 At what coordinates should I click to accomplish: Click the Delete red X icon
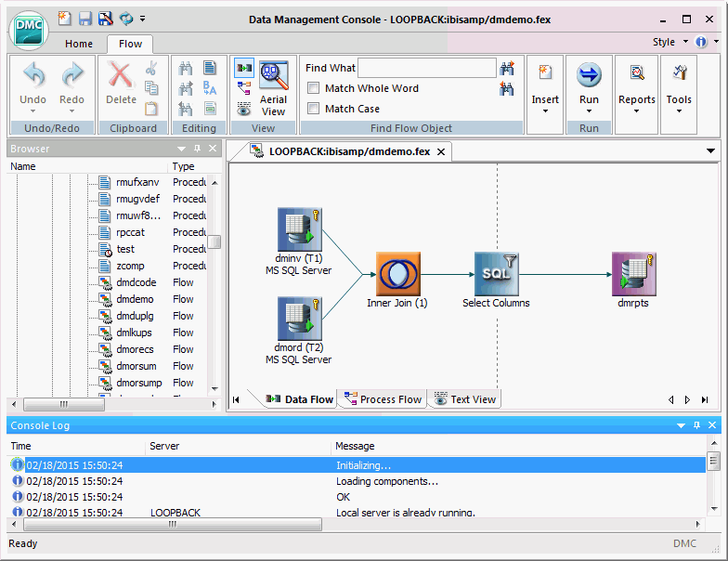coord(121,74)
